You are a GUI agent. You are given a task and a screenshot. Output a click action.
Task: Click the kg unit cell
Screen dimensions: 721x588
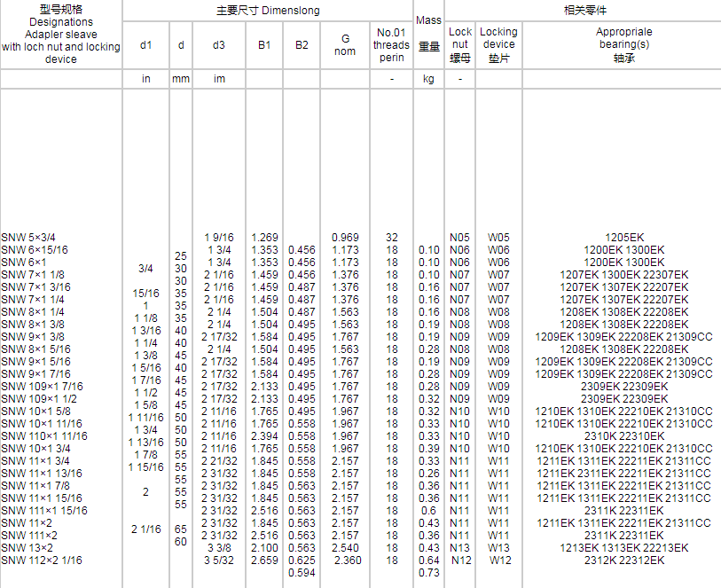point(428,79)
